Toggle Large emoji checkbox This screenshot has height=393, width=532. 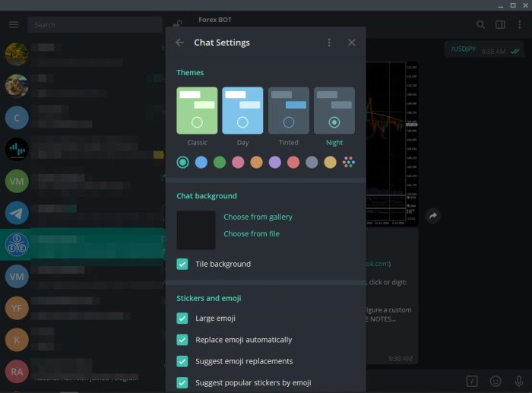tap(182, 319)
